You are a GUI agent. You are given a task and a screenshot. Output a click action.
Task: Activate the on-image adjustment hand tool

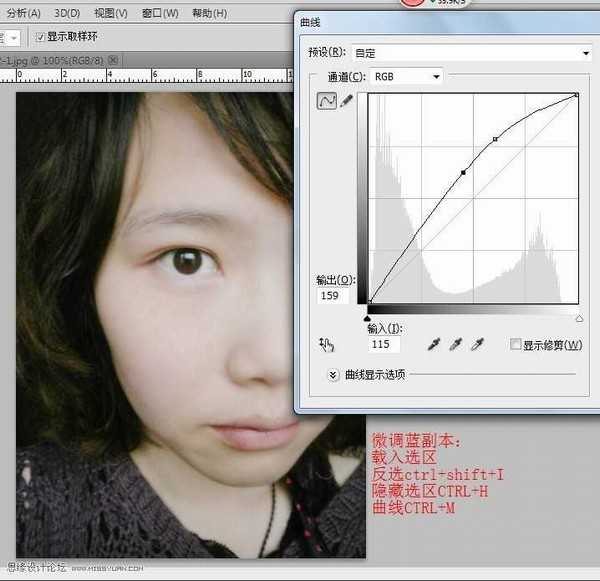coord(326,344)
